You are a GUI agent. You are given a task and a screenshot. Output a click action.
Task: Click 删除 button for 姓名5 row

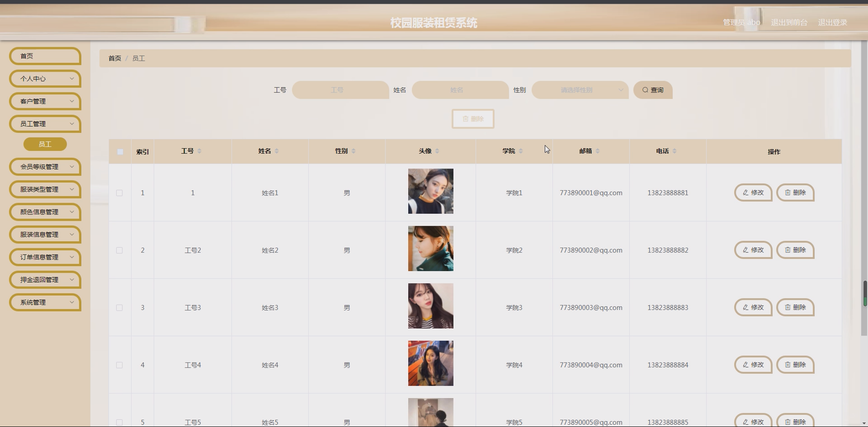[795, 420]
